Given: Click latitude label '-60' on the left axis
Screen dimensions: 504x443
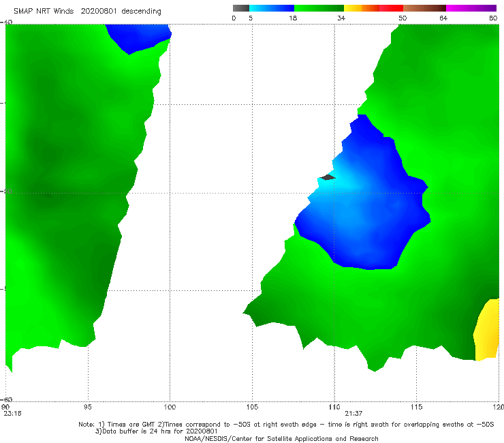Looking at the screenshot, I should tap(7, 399).
